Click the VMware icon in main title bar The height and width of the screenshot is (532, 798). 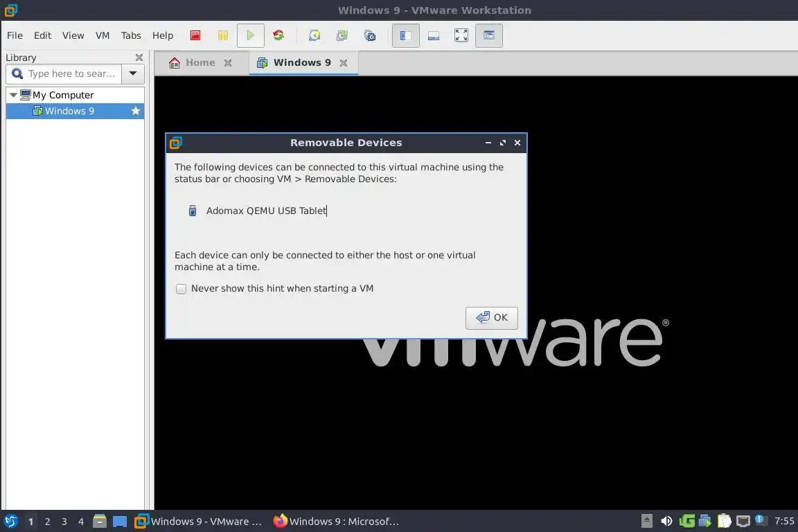pyautogui.click(x=10, y=10)
